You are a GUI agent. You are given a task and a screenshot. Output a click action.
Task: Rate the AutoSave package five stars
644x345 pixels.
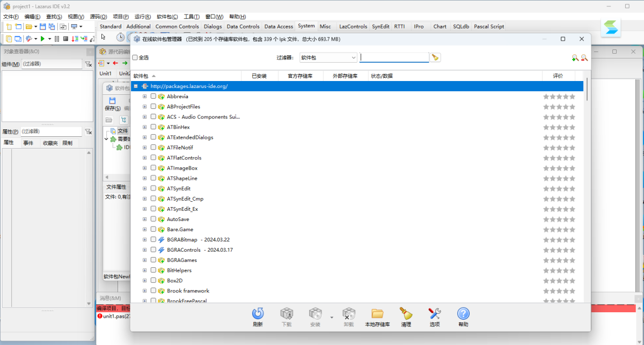pos(572,219)
